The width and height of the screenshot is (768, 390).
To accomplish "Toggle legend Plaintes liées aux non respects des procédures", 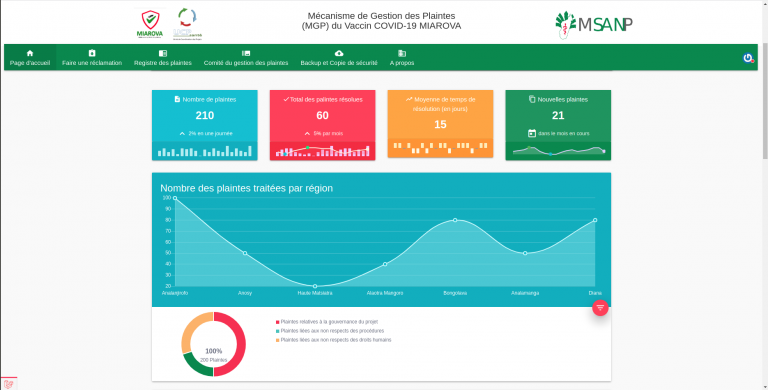I will tap(330, 331).
